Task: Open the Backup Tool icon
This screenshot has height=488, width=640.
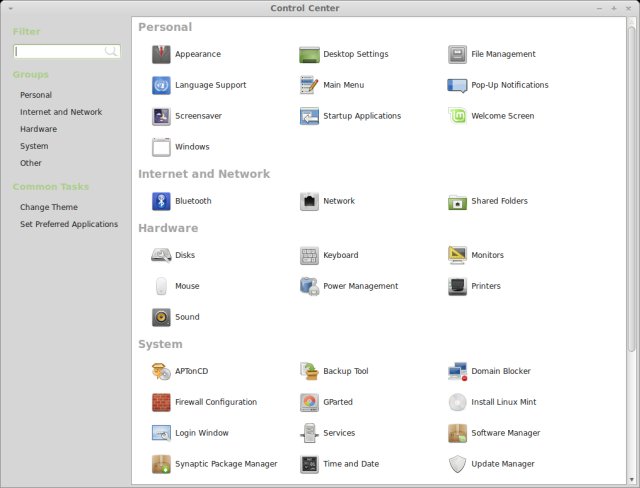Action: (309, 371)
